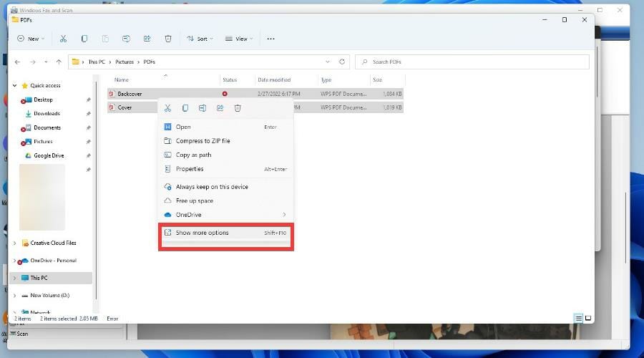Click the Copy icon in the toolbar
This screenshot has height=358, width=644.
[x=84, y=39]
